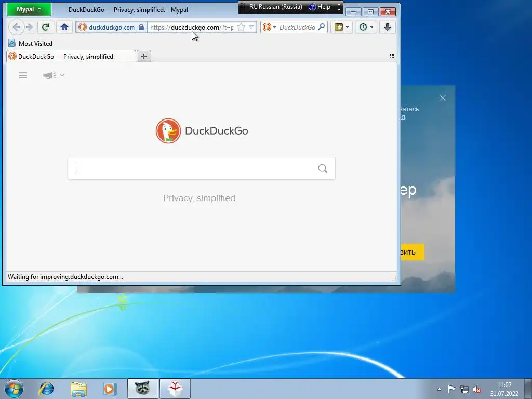The width and height of the screenshot is (532, 399).
Task: Show all tabs grid icon
Action: point(392,56)
